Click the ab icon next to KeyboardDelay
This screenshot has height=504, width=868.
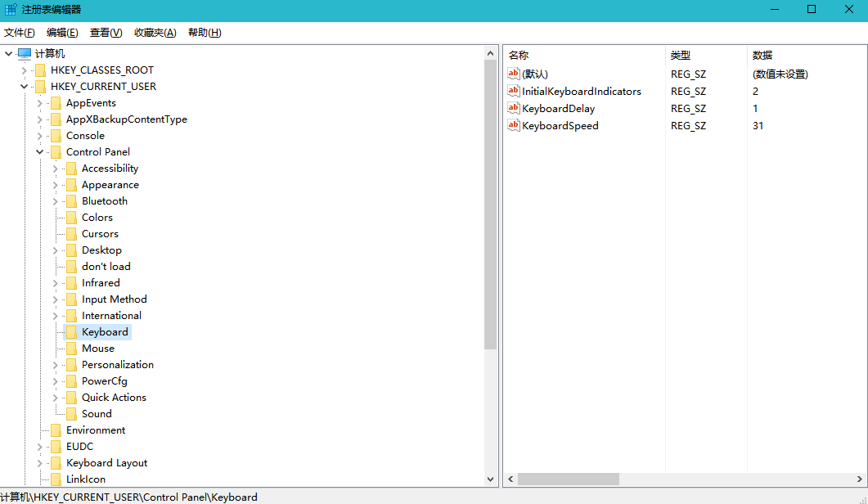pyautogui.click(x=511, y=108)
